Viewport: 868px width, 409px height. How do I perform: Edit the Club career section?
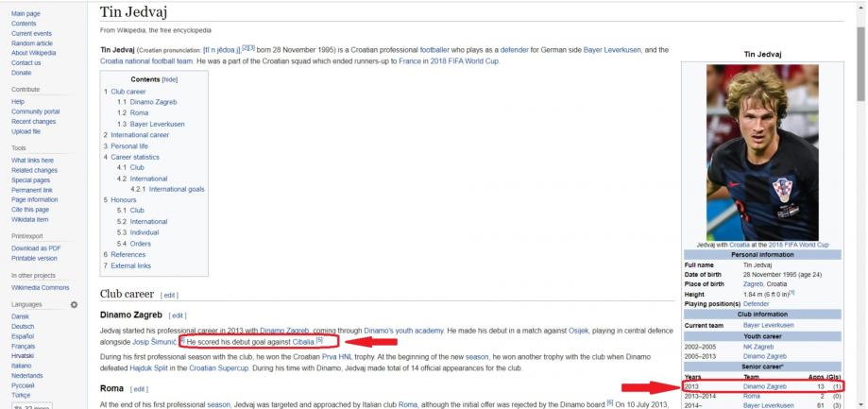(x=169, y=296)
